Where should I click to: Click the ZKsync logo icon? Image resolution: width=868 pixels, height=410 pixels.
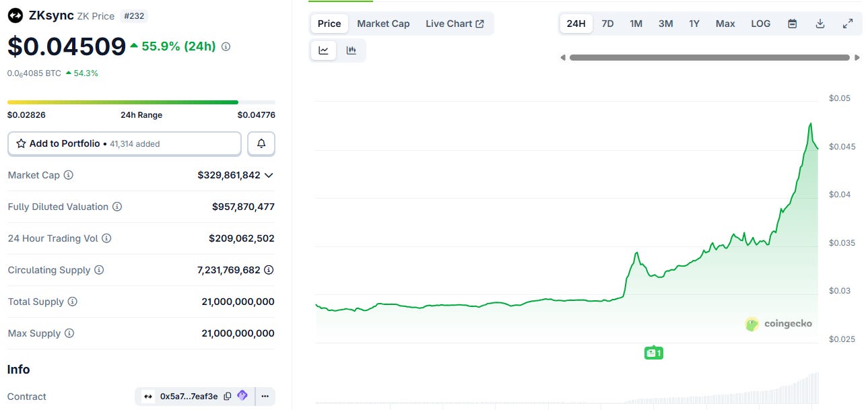click(x=15, y=15)
